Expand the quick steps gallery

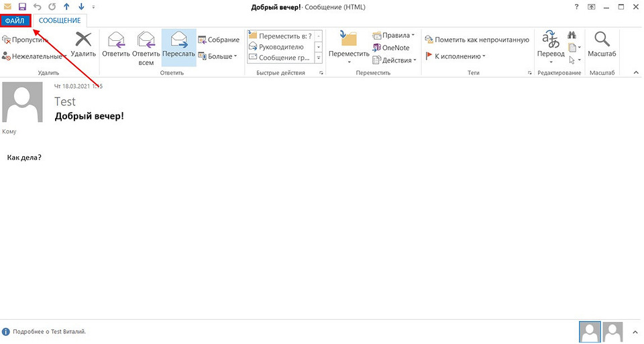318,58
